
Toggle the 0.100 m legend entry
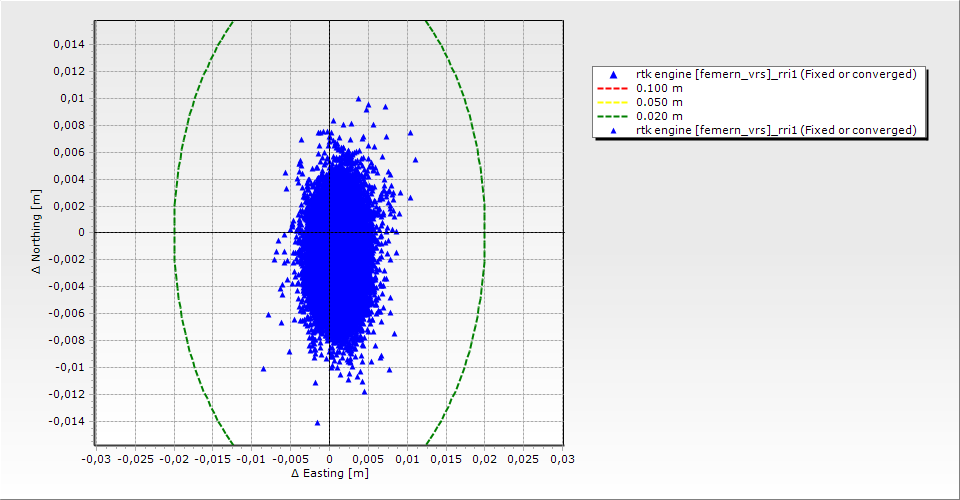coord(659,88)
